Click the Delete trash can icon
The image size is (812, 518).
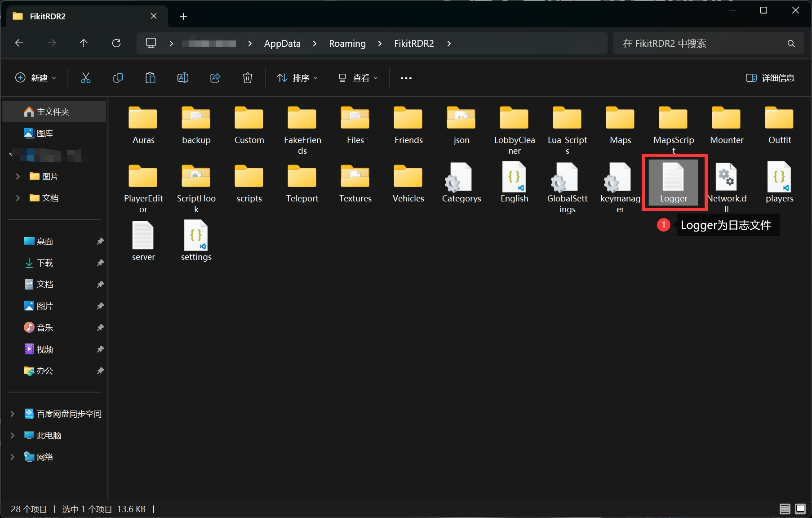click(x=248, y=78)
